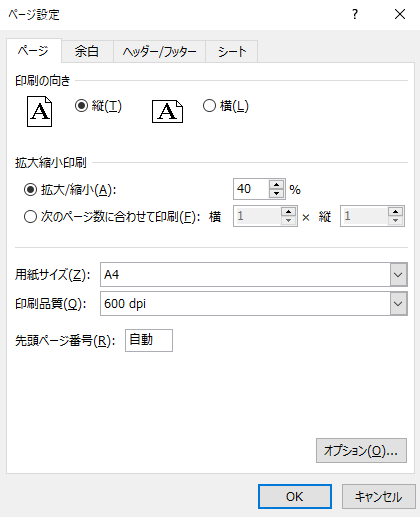The width and height of the screenshot is (420, 517).
Task: Click the landscape orientation page icon
Action: click(x=167, y=112)
